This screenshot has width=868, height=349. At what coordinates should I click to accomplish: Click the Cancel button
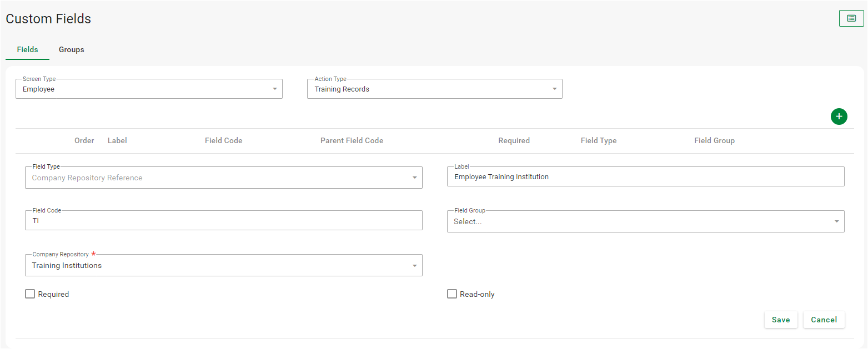click(x=824, y=320)
